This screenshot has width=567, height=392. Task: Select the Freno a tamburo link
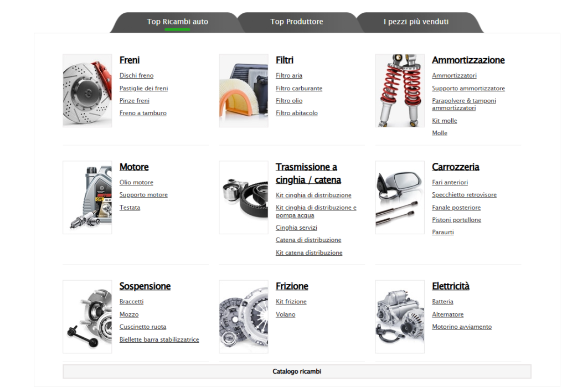pyautogui.click(x=143, y=113)
